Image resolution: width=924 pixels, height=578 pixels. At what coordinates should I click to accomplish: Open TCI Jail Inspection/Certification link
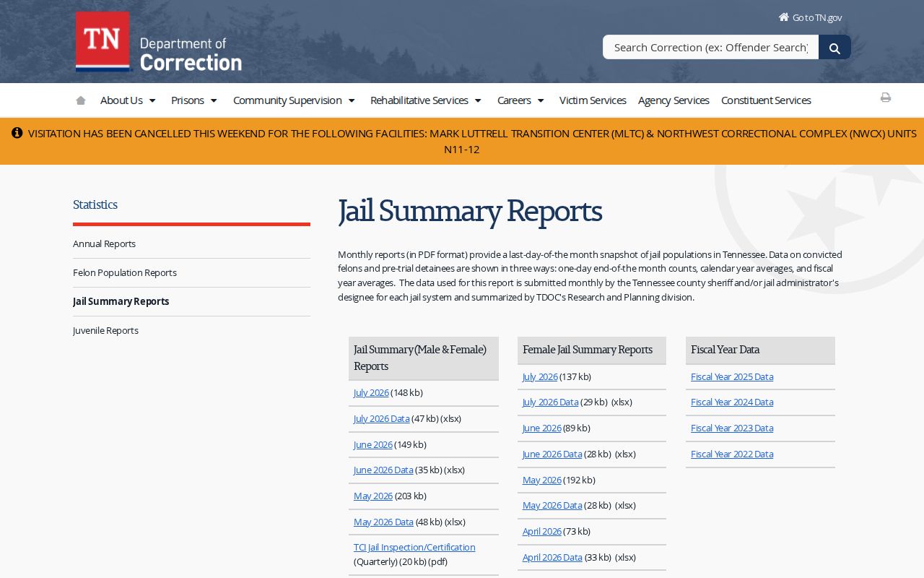(x=414, y=548)
